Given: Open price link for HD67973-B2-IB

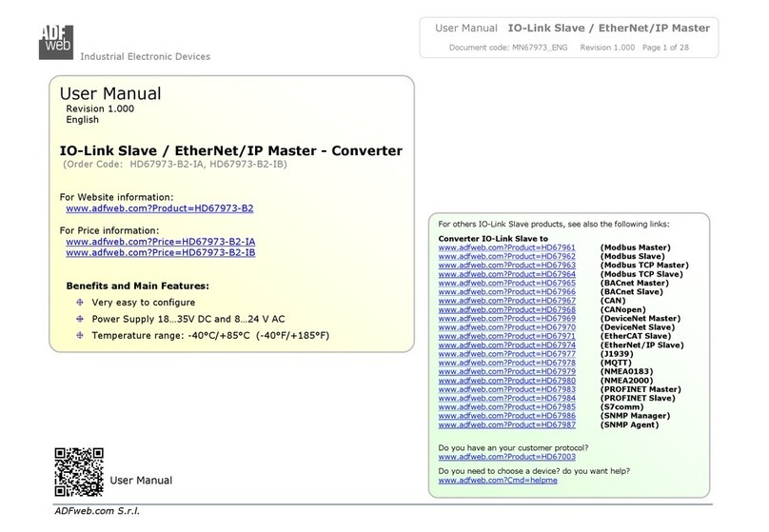Looking at the screenshot, I should tap(161, 253).
